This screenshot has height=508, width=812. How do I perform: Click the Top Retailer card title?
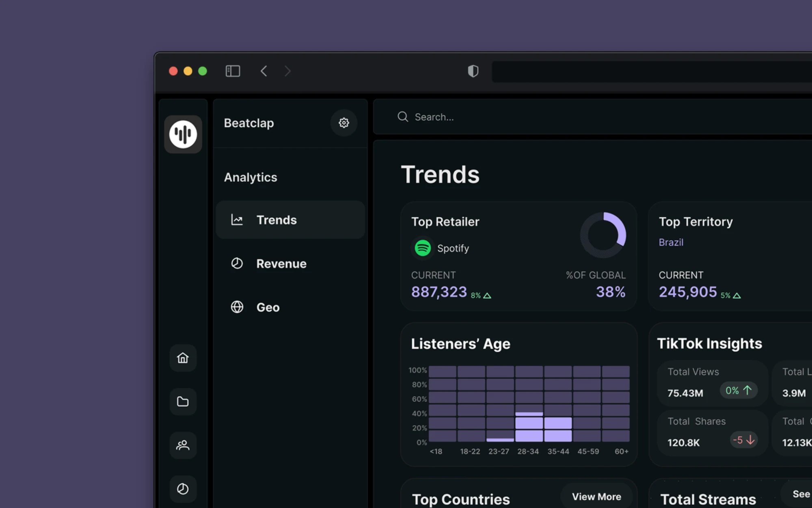pos(445,222)
